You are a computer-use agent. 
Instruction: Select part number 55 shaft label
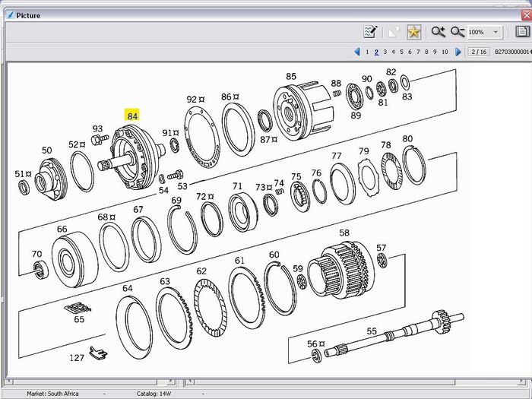click(372, 331)
